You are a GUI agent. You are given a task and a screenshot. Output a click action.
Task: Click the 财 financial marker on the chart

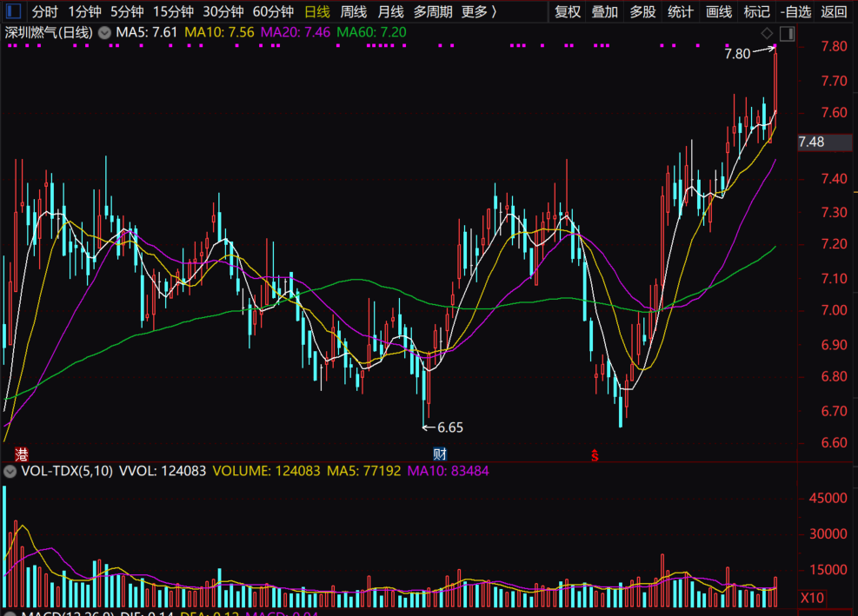(440, 454)
